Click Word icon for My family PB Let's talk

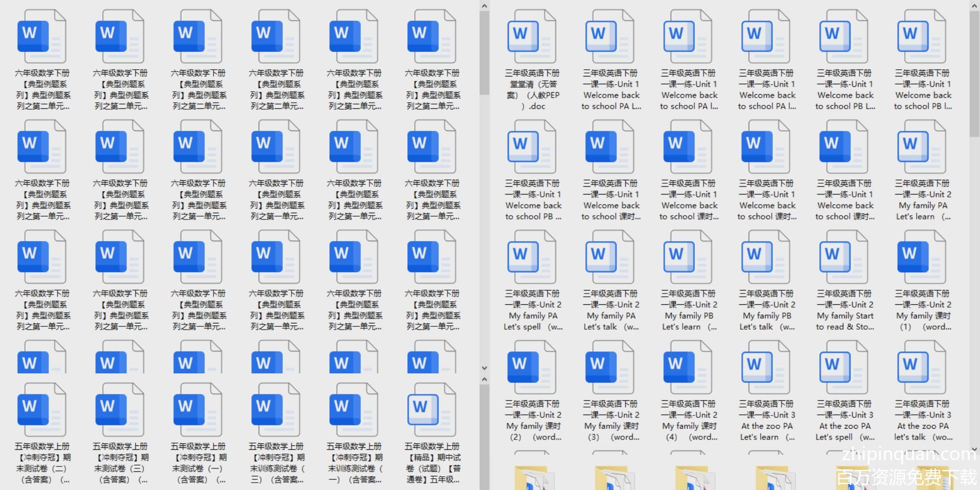click(765, 257)
